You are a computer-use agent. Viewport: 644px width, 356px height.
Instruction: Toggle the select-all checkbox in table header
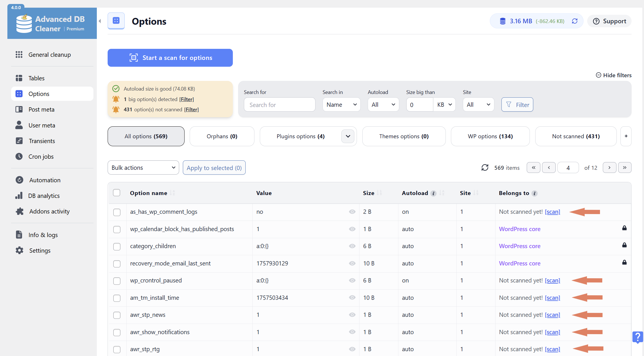(116, 193)
